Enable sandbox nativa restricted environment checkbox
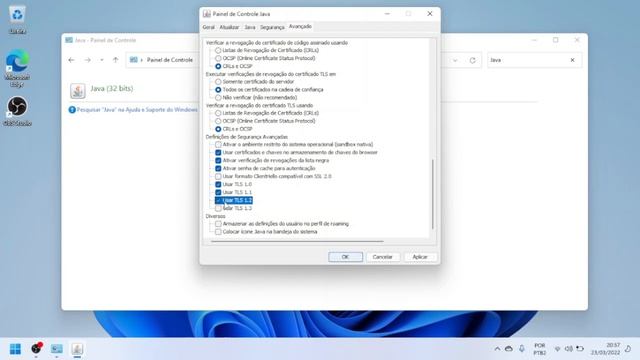640x360 pixels. coord(218,144)
